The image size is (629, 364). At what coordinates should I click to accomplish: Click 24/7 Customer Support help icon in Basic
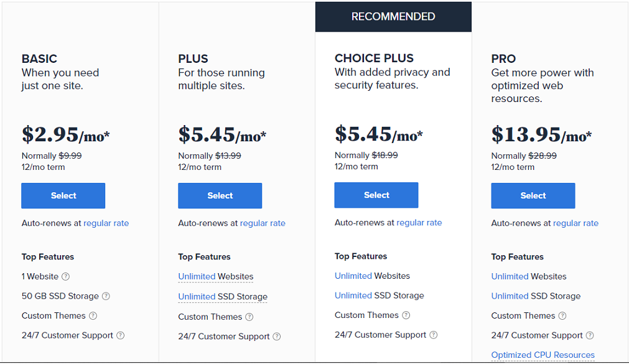click(121, 335)
